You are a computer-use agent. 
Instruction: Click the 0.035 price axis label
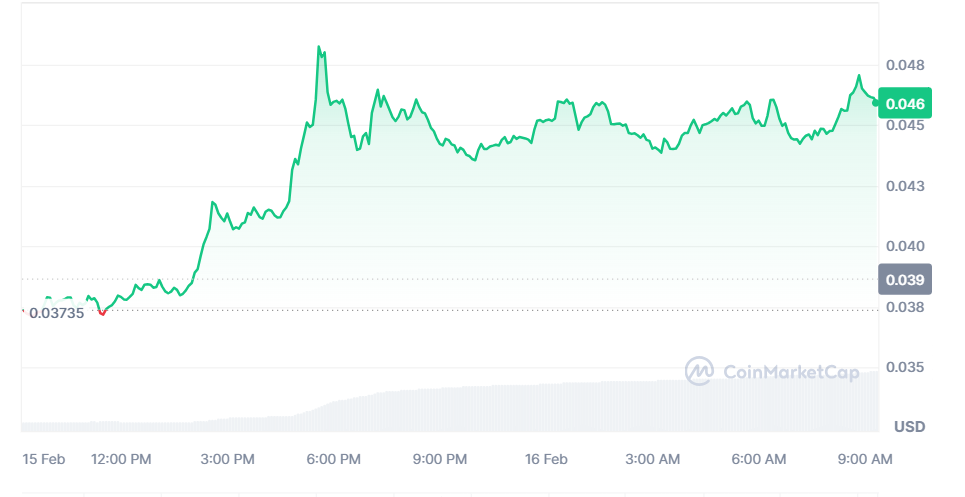[905, 367]
